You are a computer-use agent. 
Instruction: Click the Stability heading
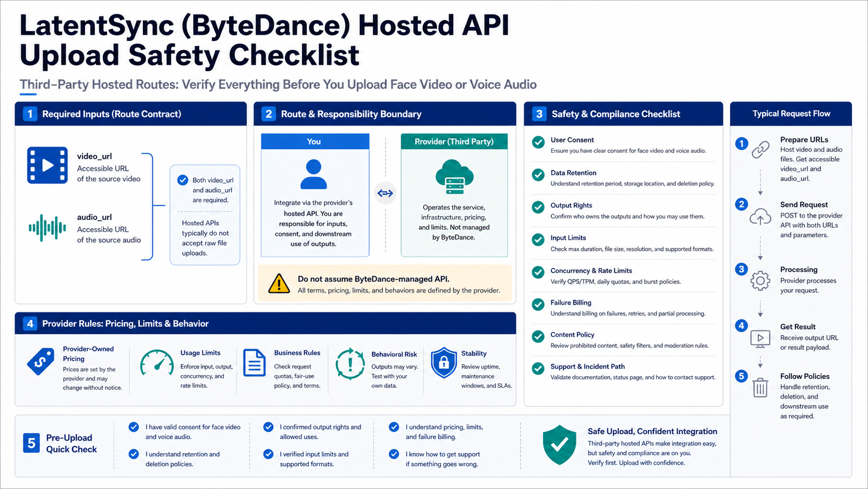[x=474, y=353]
